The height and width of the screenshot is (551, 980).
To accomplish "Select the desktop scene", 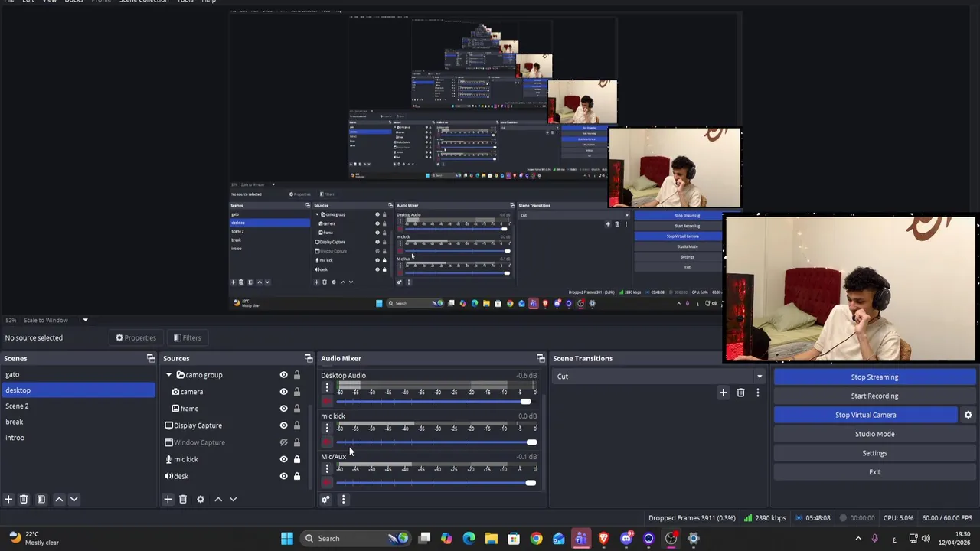I will (77, 390).
